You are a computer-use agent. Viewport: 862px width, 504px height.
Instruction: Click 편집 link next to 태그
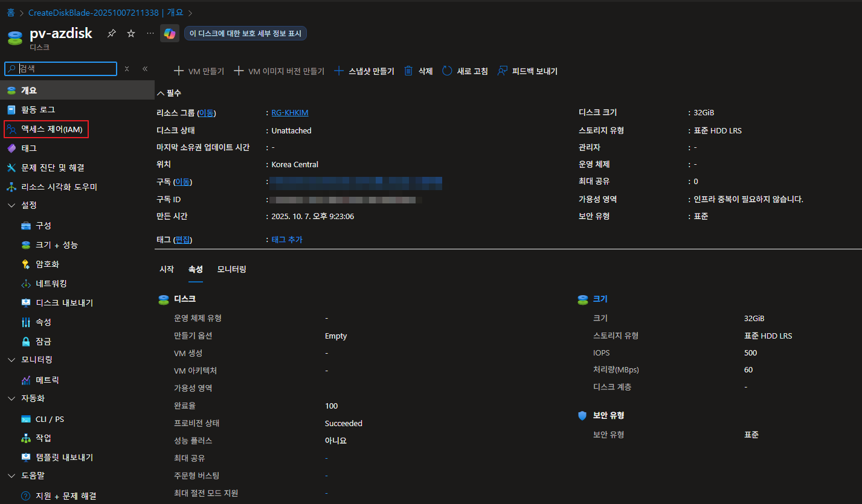click(x=182, y=240)
